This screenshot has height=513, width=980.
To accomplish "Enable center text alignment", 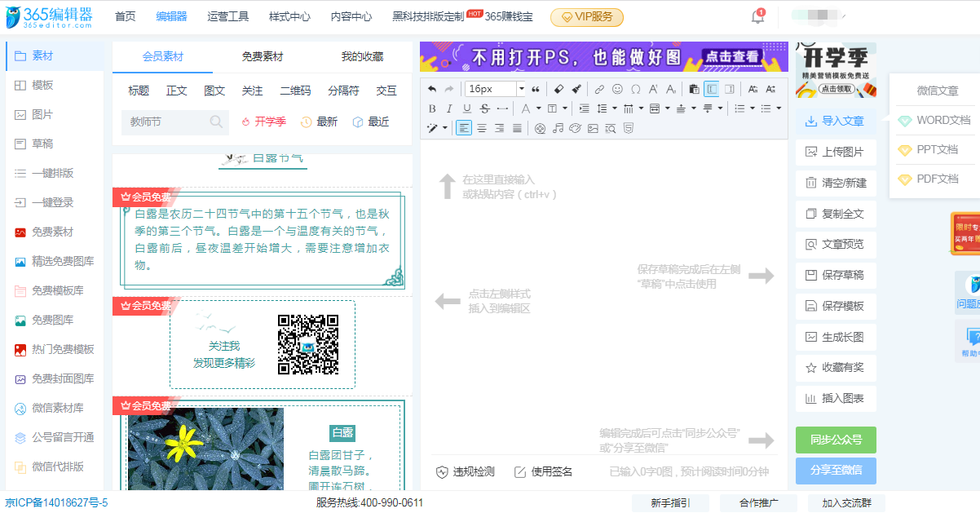I will point(481,126).
